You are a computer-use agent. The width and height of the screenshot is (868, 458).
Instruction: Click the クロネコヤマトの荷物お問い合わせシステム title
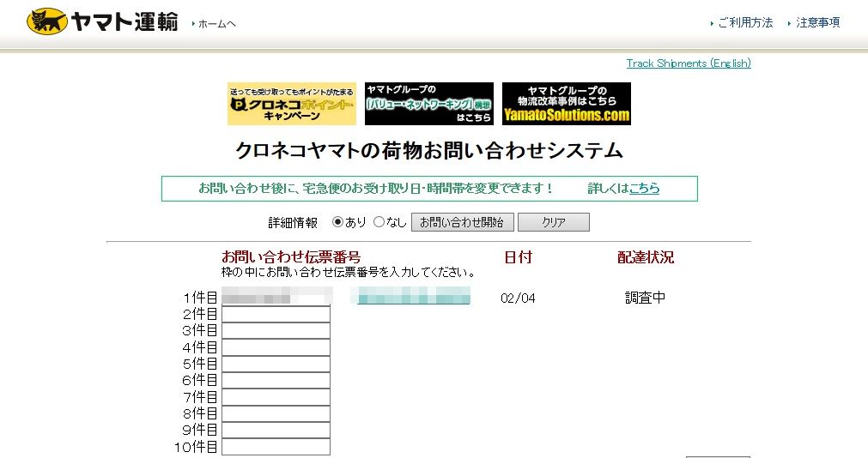pyautogui.click(x=429, y=150)
